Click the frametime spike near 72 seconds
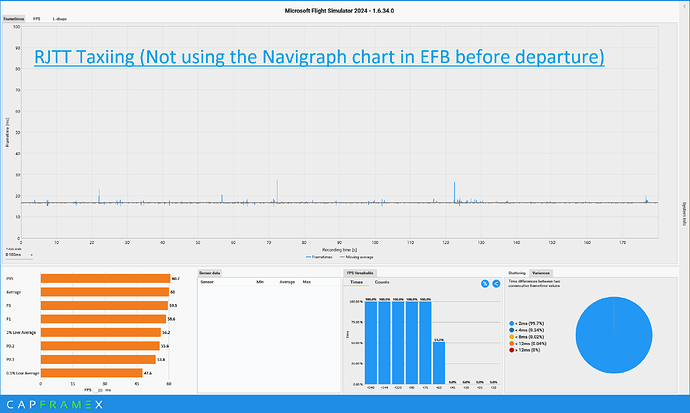690x413 pixels. click(277, 191)
